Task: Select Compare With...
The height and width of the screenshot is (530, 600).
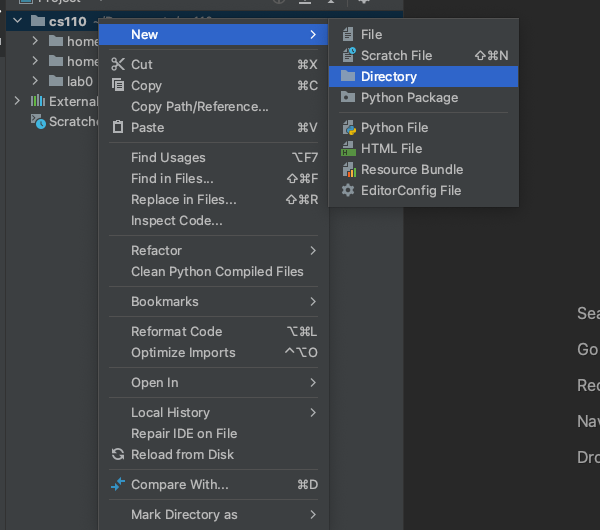Action: tap(213, 484)
